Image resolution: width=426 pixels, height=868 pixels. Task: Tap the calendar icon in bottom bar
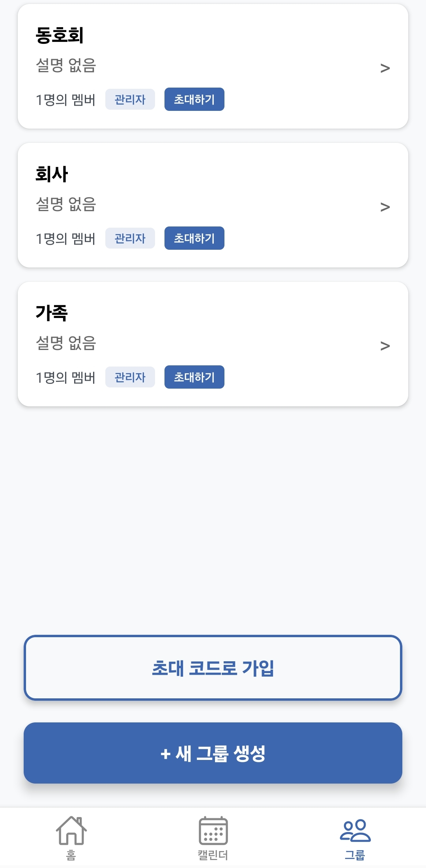[213, 830]
